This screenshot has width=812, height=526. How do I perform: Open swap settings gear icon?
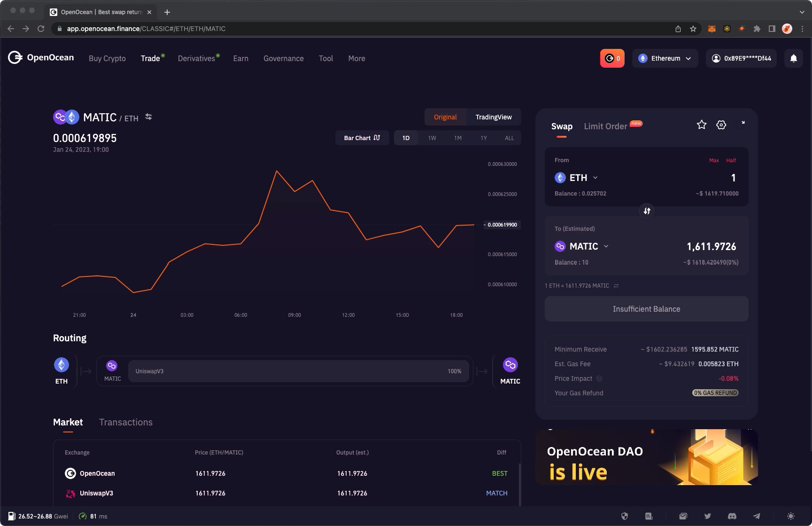pos(721,125)
